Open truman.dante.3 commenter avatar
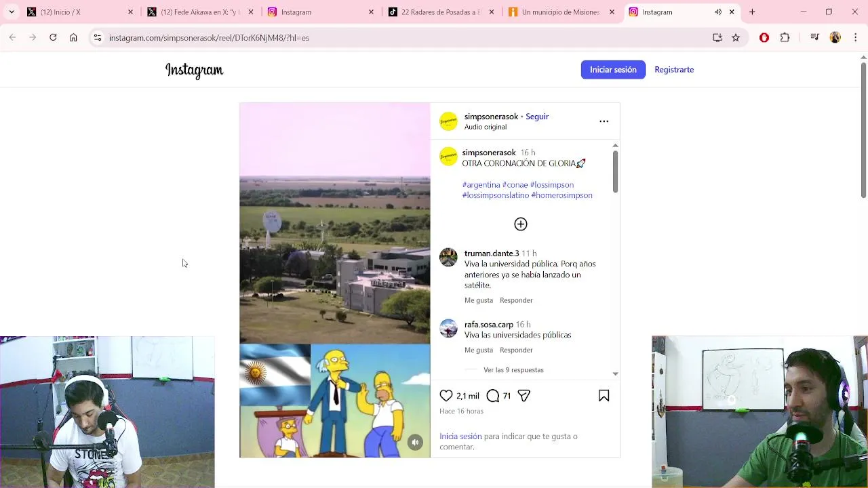This screenshot has width=868, height=488. pyautogui.click(x=448, y=258)
